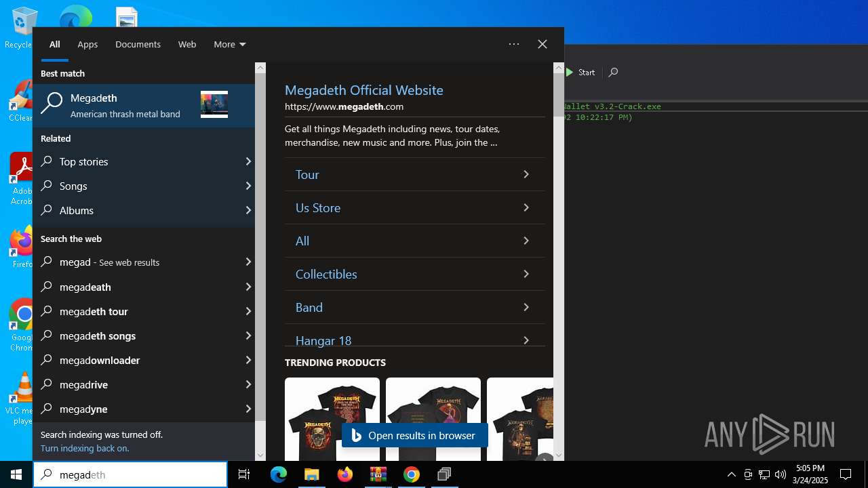Open the Tour sitelink
The height and width of the screenshot is (488, 868).
click(415, 174)
